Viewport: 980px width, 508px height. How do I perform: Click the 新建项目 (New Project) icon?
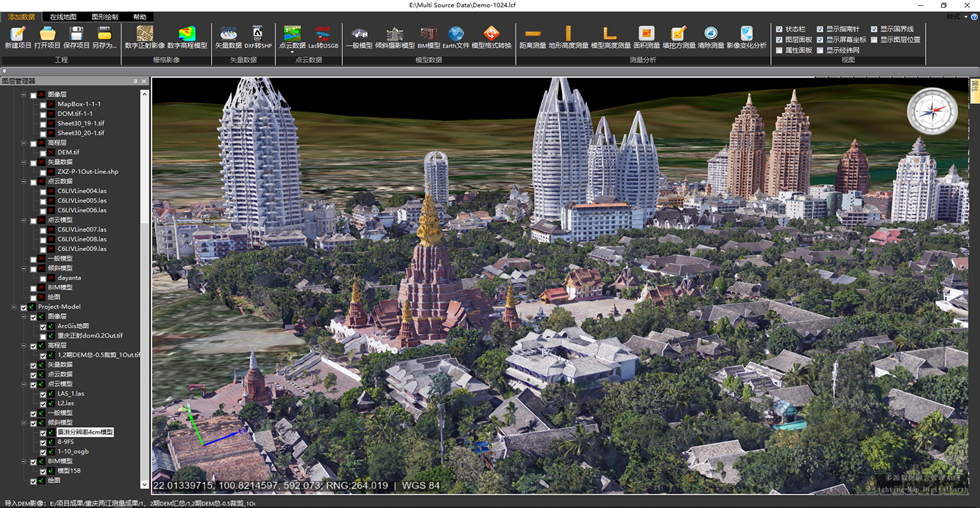[18, 33]
